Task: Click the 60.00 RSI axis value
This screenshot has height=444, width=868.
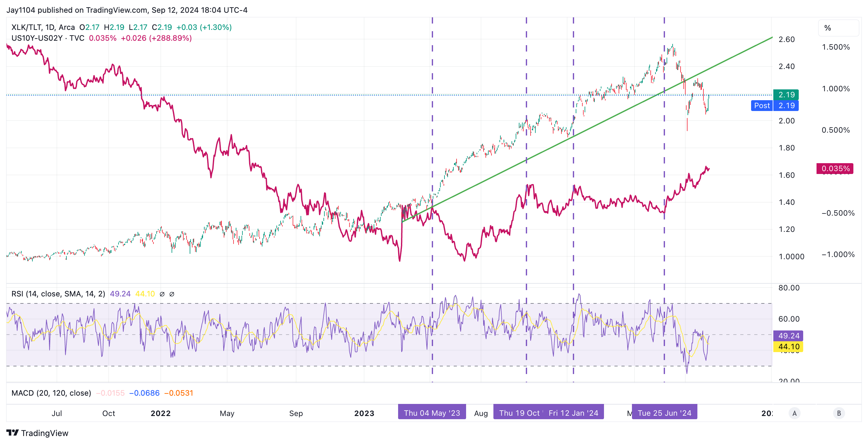Action: tap(789, 319)
